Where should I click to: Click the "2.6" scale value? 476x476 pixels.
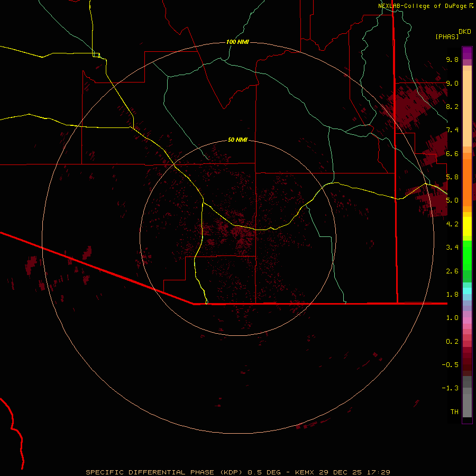point(452,271)
